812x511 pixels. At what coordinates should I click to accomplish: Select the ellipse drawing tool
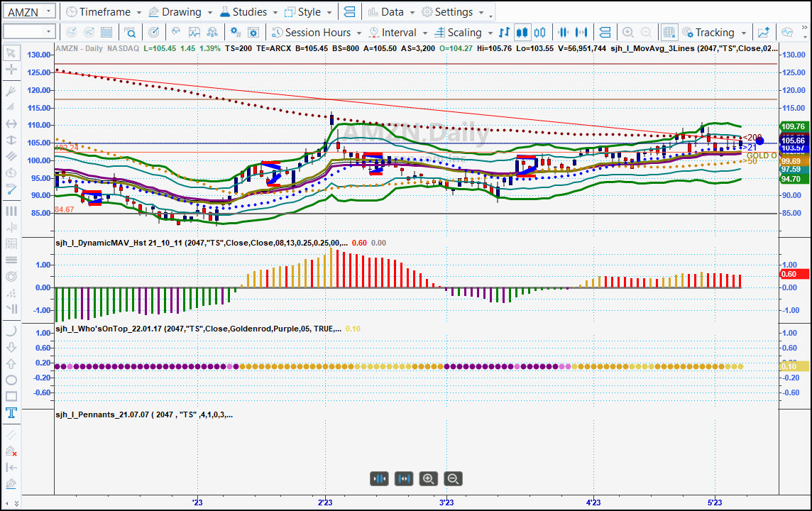[x=11, y=380]
